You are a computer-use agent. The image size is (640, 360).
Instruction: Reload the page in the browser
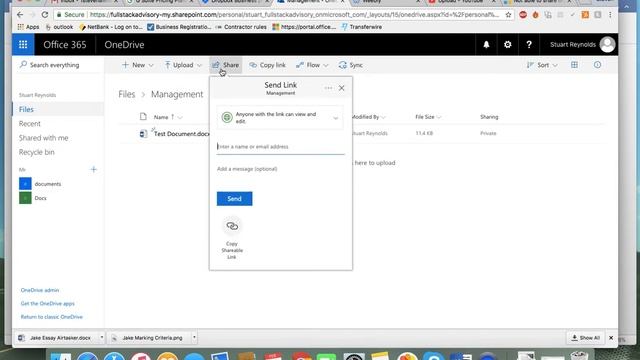(45, 15)
